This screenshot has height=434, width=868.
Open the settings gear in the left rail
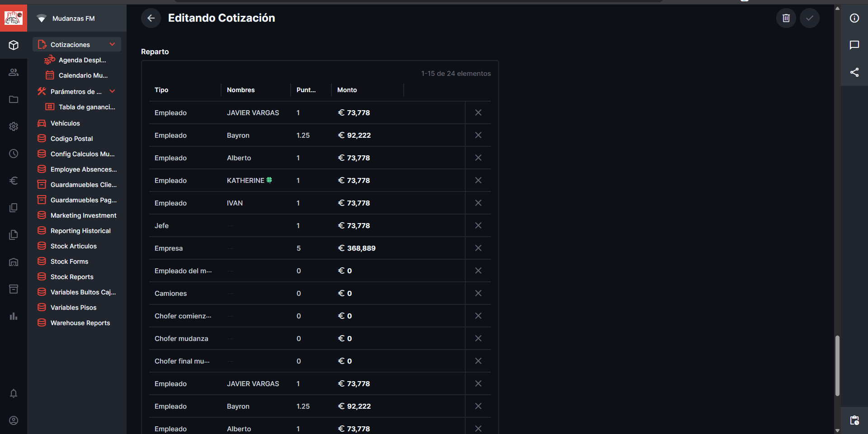pos(14,126)
